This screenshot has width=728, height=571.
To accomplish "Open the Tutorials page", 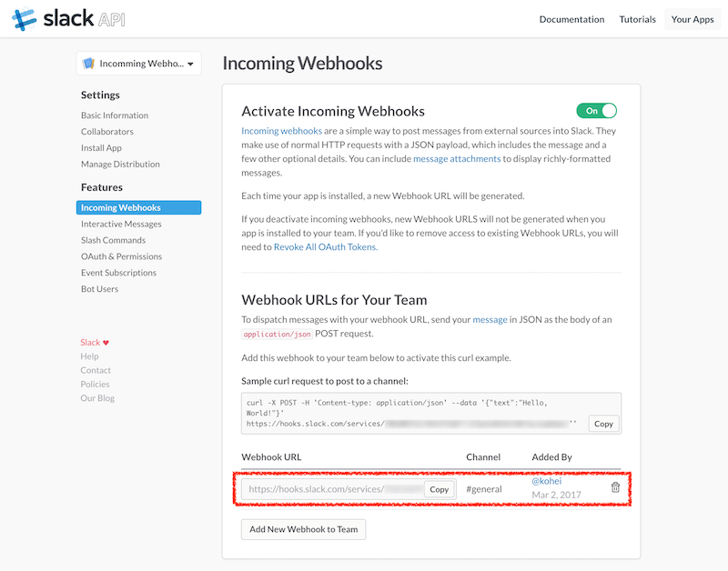I will click(x=637, y=18).
